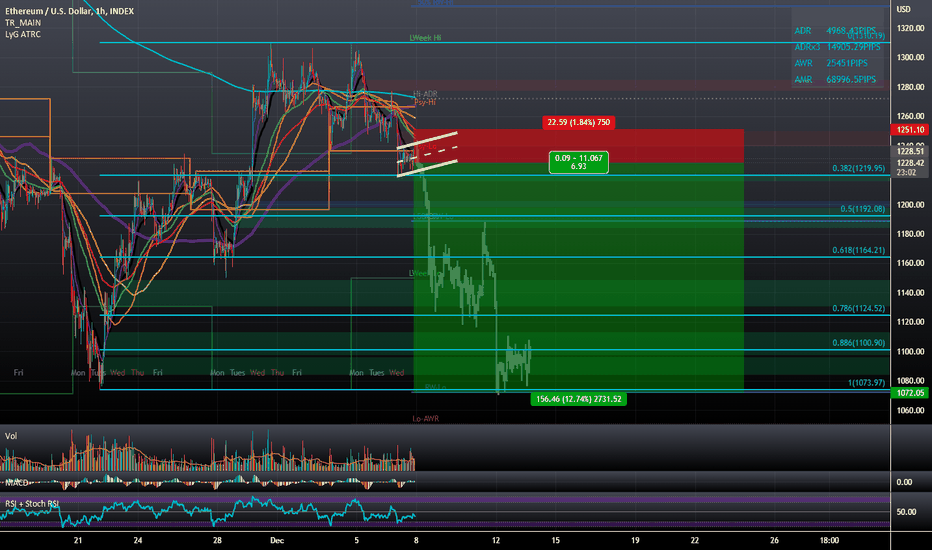Select the Vol indicator pane label
Image resolution: width=932 pixels, height=550 pixels.
pos(11,436)
